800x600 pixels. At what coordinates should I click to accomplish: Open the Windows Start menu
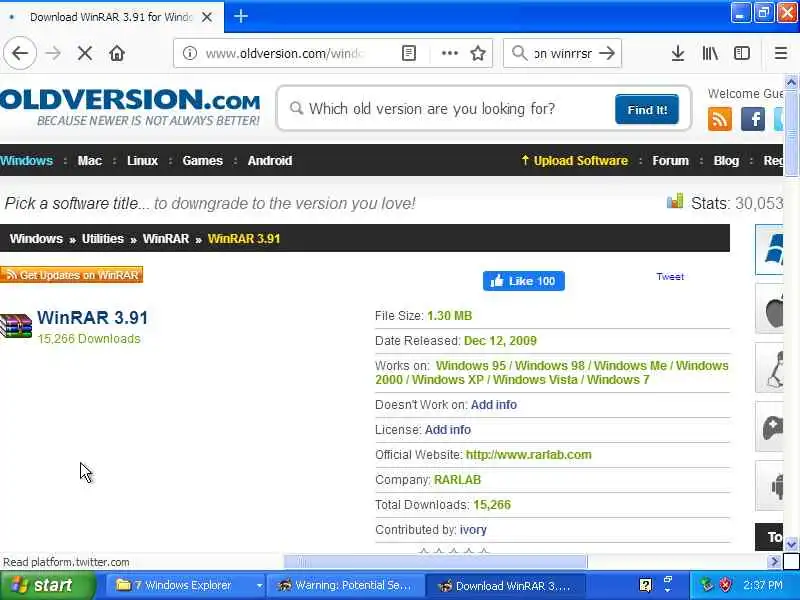pos(47,585)
